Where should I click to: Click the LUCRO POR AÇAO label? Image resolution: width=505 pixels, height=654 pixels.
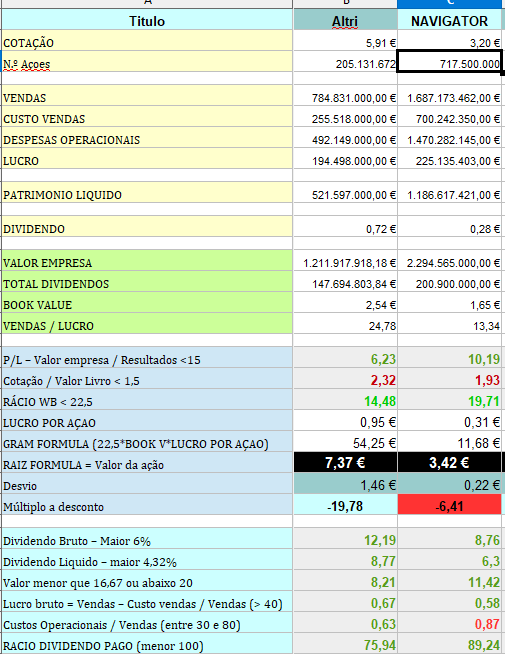click(x=147, y=422)
